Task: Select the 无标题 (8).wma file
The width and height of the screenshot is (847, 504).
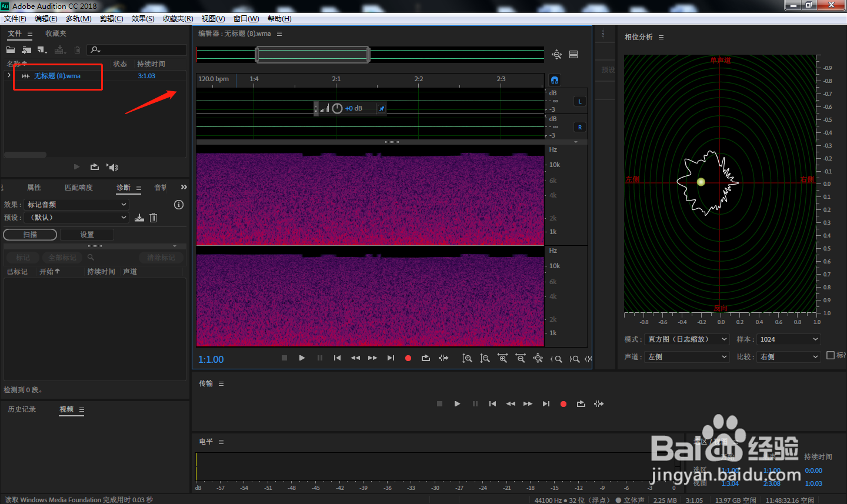Action: click(x=57, y=76)
